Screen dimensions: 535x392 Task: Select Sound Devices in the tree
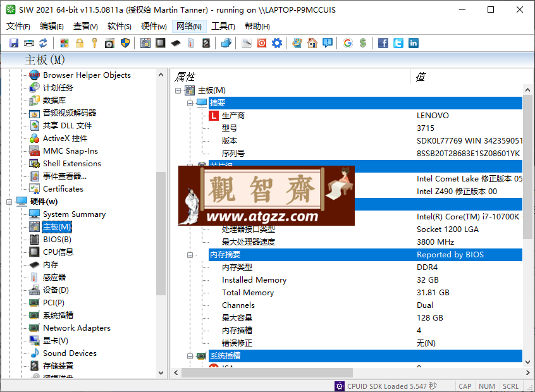(70, 353)
